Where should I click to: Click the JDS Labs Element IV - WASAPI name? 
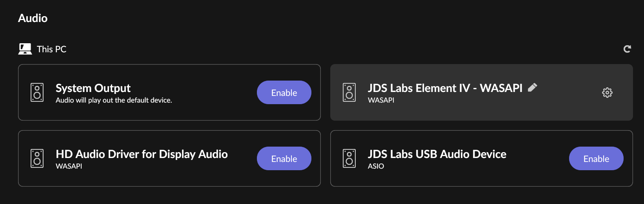[445, 88]
